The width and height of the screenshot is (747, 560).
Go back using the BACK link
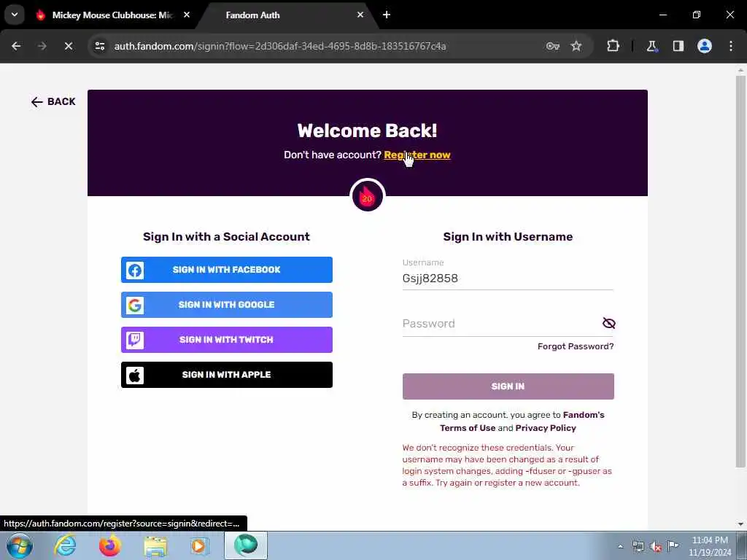pos(53,101)
